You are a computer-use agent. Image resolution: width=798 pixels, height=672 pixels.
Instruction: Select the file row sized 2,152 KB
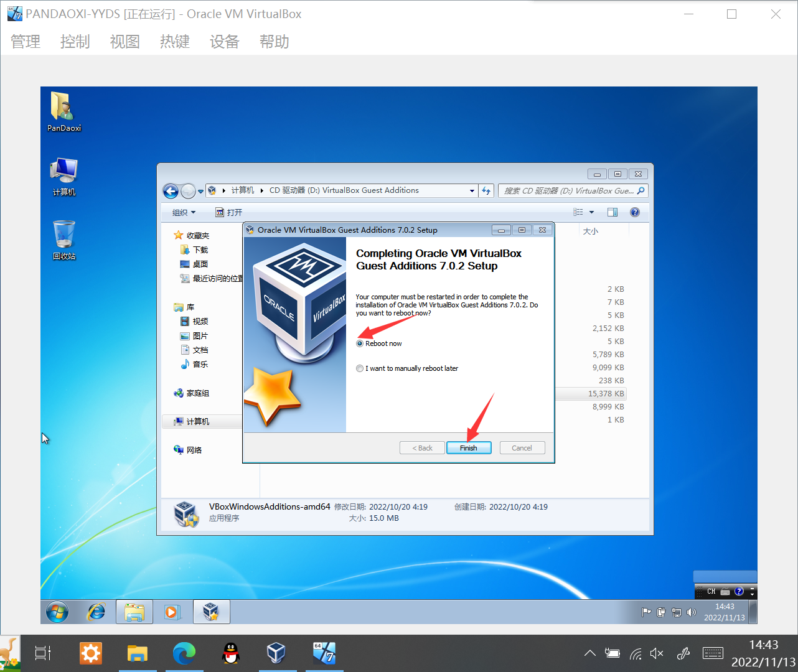pyautogui.click(x=590, y=328)
